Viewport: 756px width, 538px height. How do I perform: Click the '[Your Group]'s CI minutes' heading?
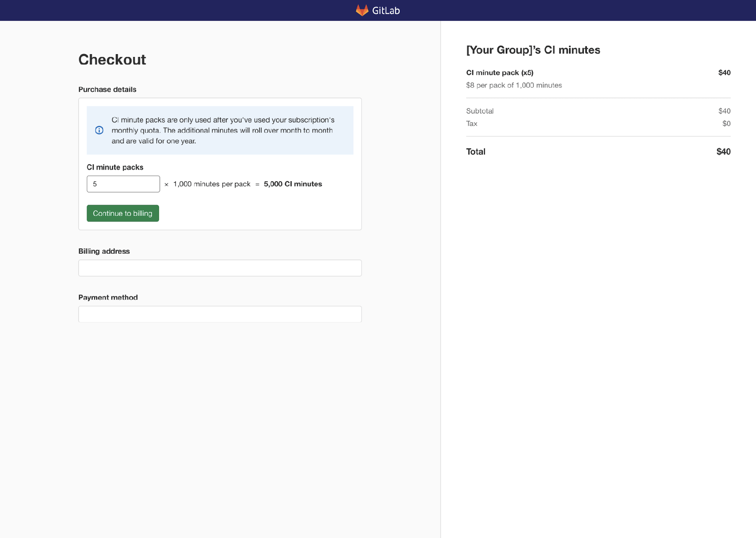point(533,50)
